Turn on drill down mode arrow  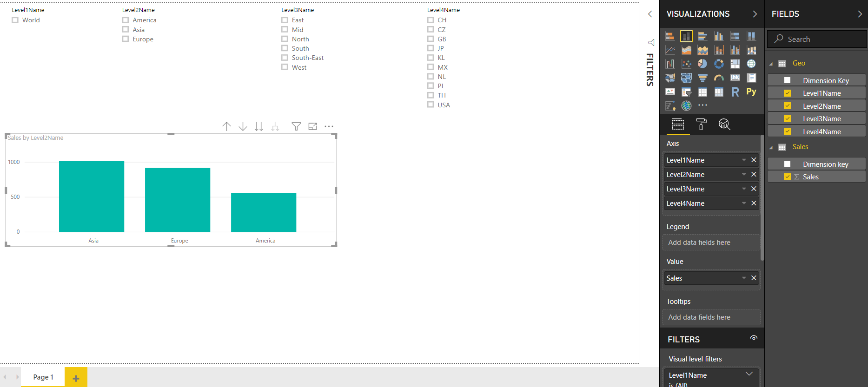[x=243, y=126]
